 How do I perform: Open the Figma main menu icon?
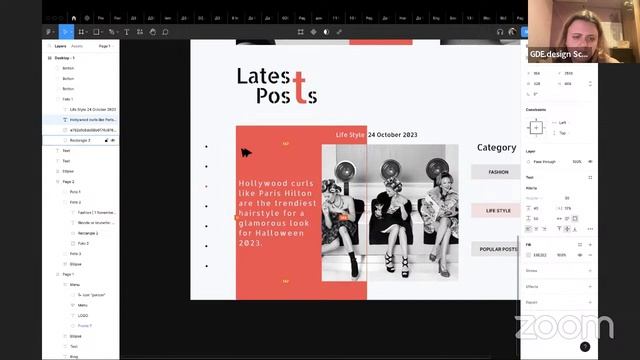tap(49, 32)
